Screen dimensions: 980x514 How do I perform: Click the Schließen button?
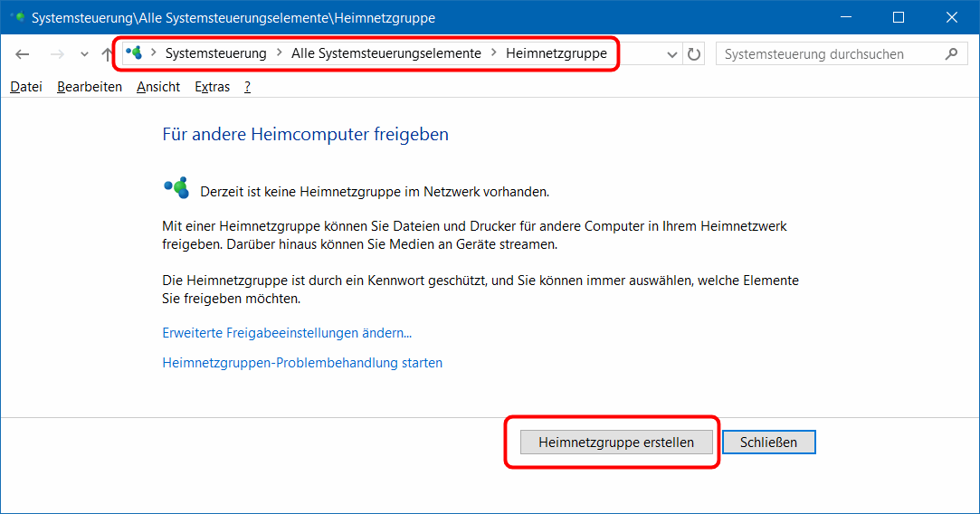768,443
